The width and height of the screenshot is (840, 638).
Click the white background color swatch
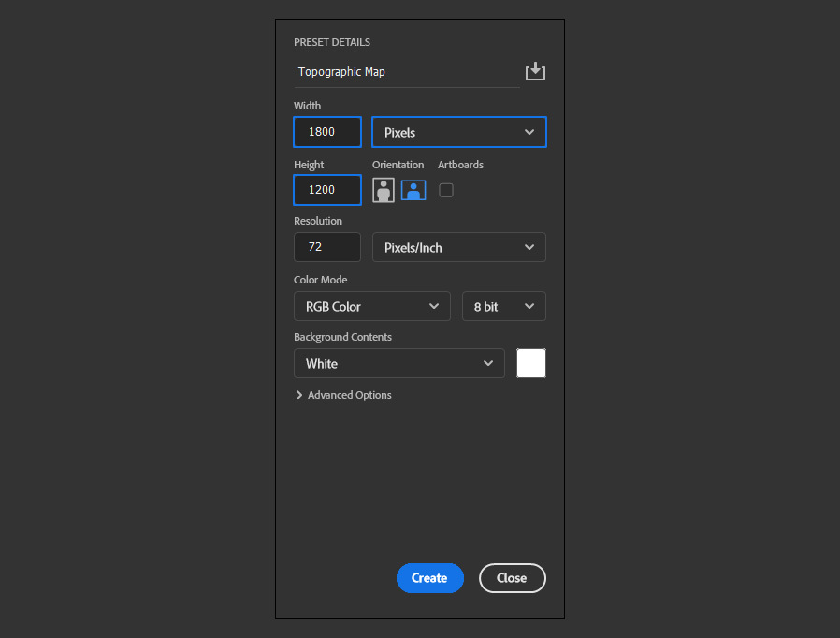pos(531,363)
